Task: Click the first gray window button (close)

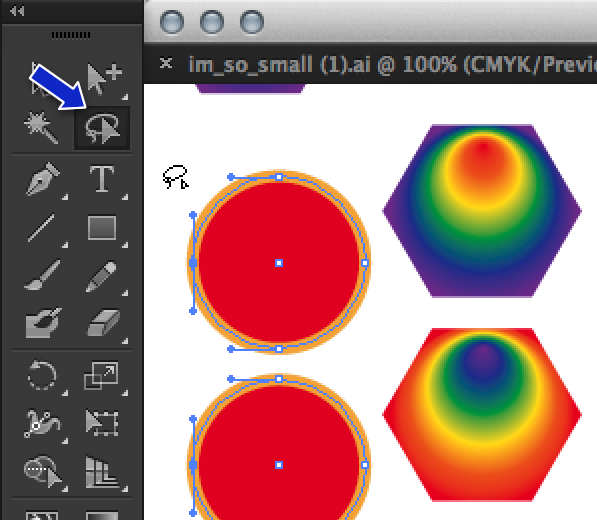Action: (172, 21)
